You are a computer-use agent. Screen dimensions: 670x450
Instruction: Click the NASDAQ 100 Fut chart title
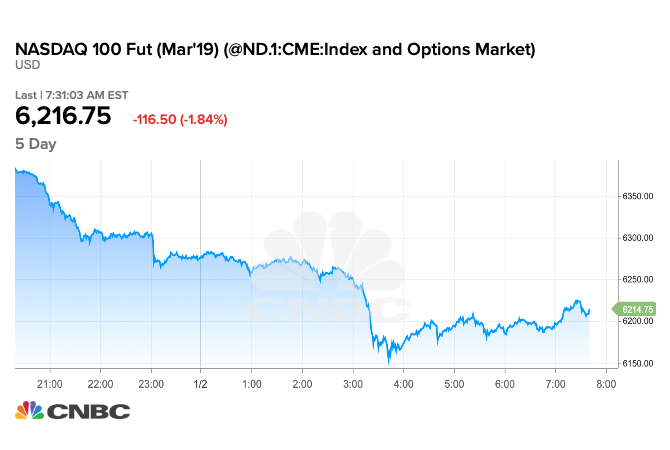click(x=275, y=48)
